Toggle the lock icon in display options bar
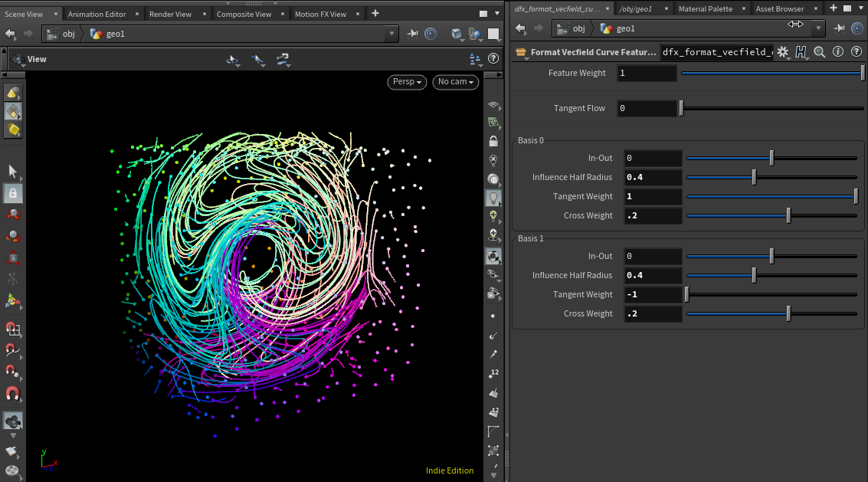The width and height of the screenshot is (868, 482). click(x=493, y=141)
